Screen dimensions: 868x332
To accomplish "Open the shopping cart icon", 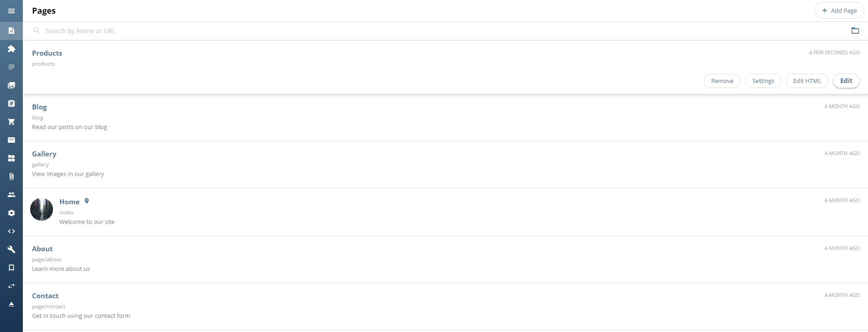I will pyautogui.click(x=11, y=122).
